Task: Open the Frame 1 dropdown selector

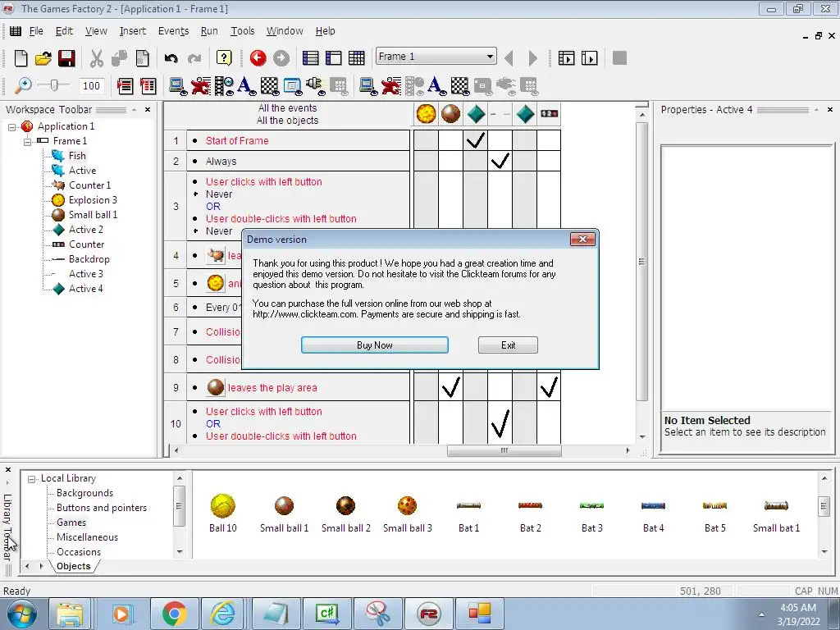Action: (x=490, y=57)
